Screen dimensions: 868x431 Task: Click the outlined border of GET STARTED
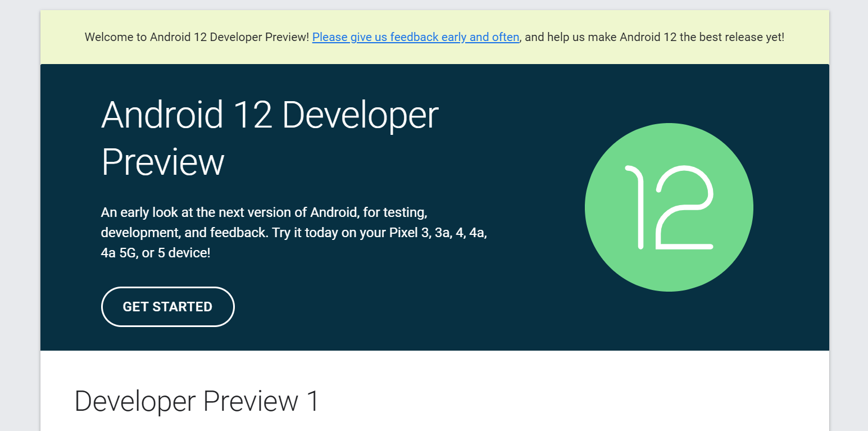point(167,289)
